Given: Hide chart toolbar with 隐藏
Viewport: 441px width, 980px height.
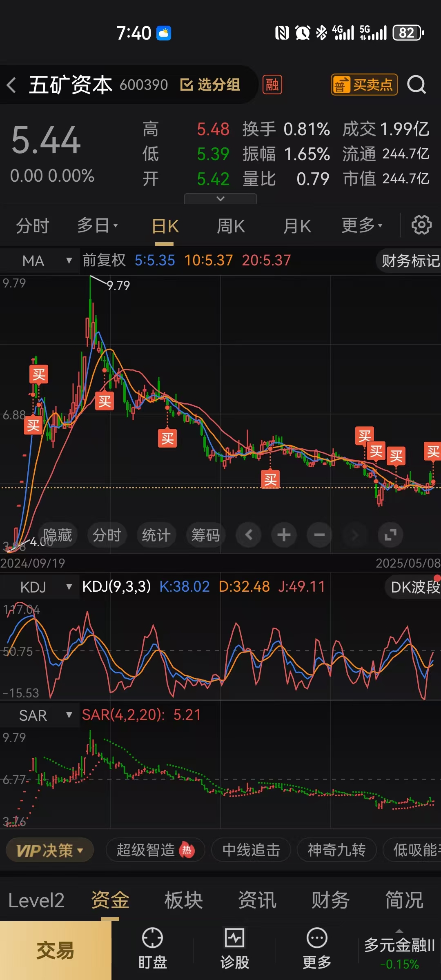Looking at the screenshot, I should tap(58, 535).
